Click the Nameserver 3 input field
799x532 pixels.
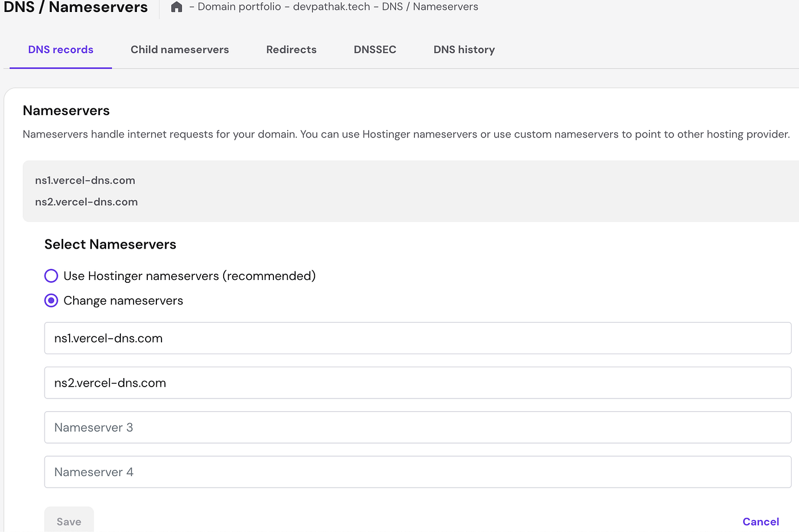418,427
